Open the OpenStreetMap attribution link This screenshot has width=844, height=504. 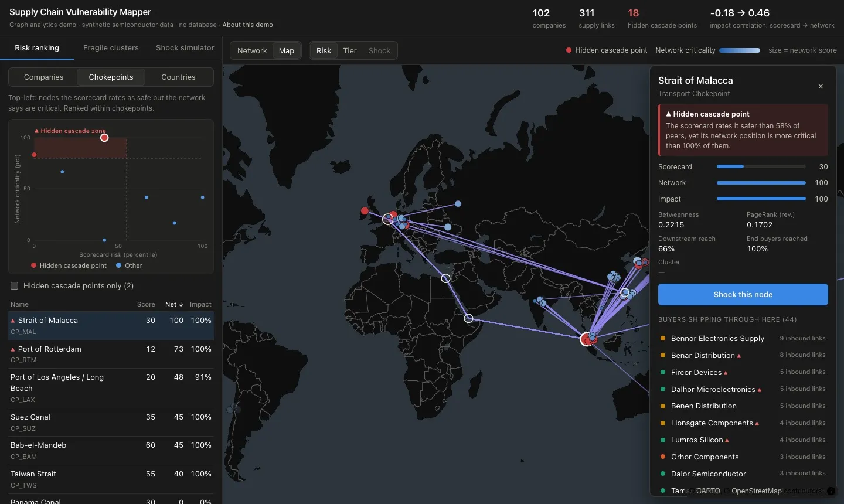756,491
